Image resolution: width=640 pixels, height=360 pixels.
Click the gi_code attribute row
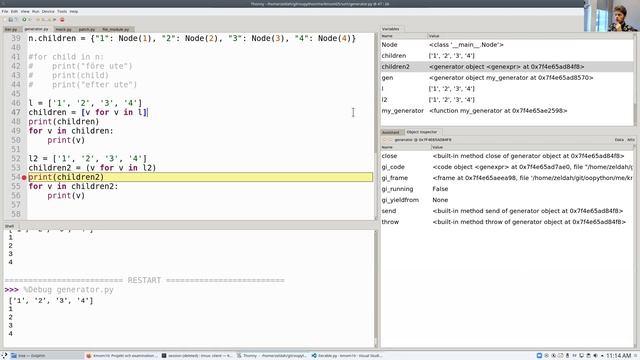[507, 167]
